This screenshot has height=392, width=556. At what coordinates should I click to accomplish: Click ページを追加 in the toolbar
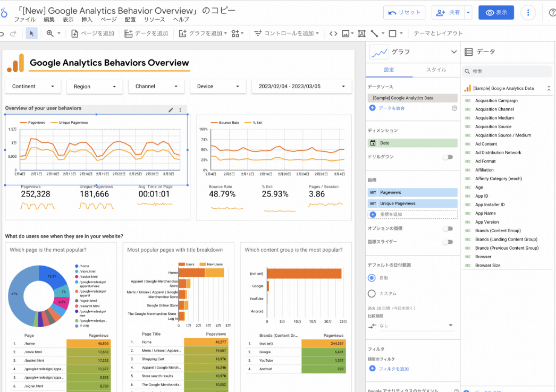point(93,33)
